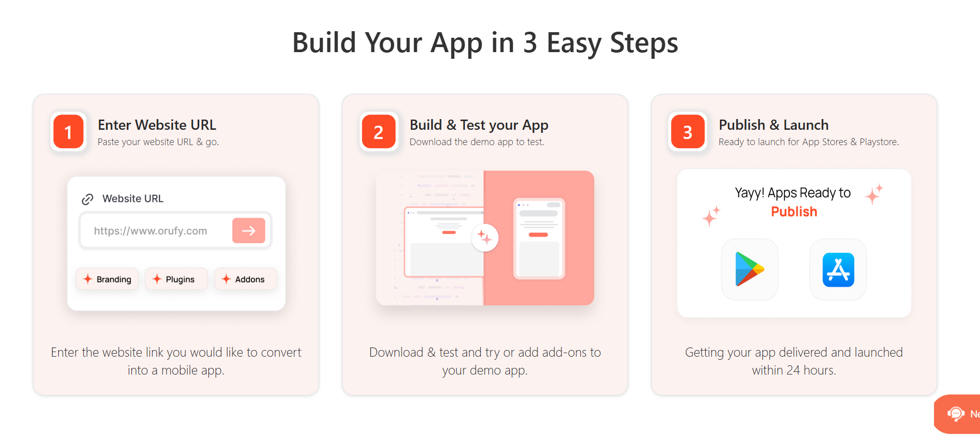Click the desktop browser mockup in the preview

pos(444,242)
